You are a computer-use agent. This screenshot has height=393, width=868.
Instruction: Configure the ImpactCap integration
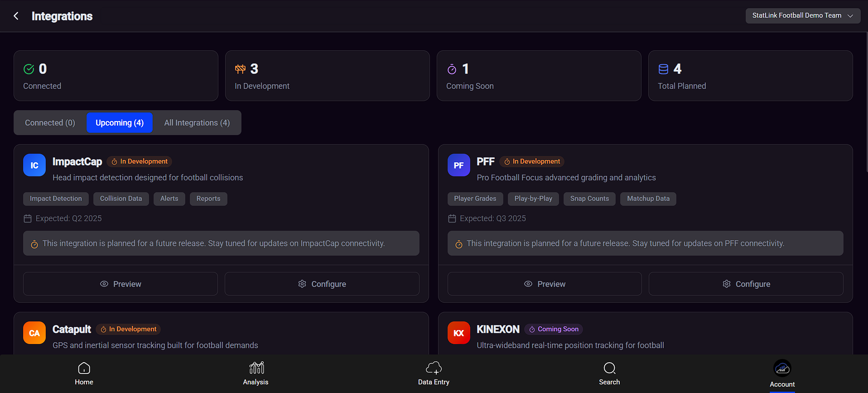click(322, 284)
